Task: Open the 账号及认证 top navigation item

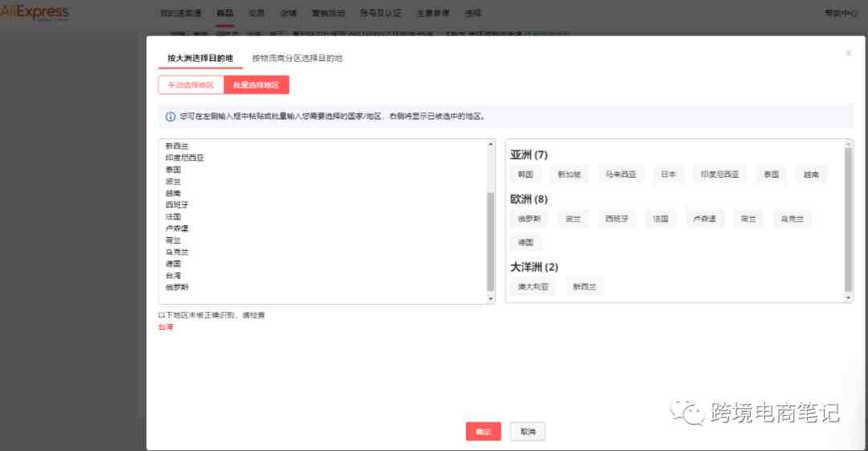Action: (381, 13)
